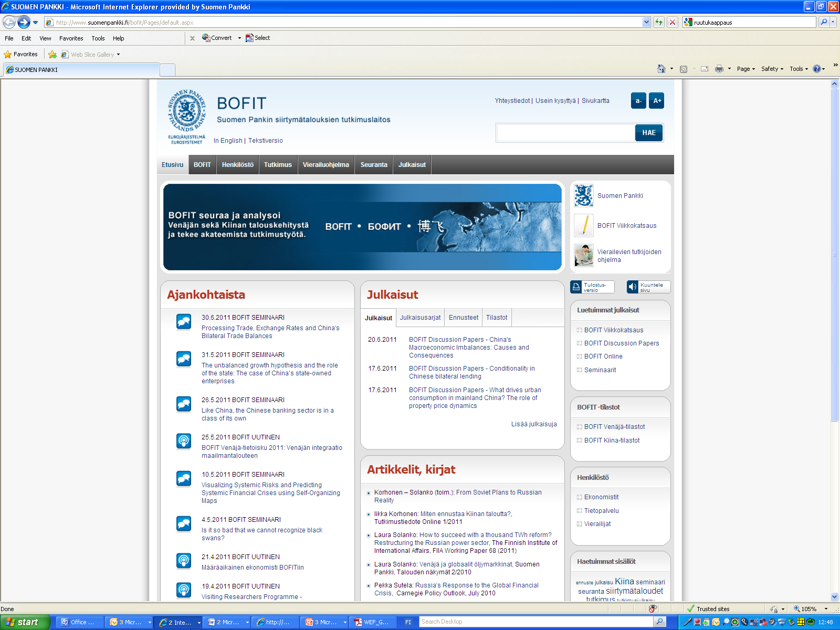Switch to Julkaisusarjat tab
840x630 pixels.
pyautogui.click(x=421, y=318)
